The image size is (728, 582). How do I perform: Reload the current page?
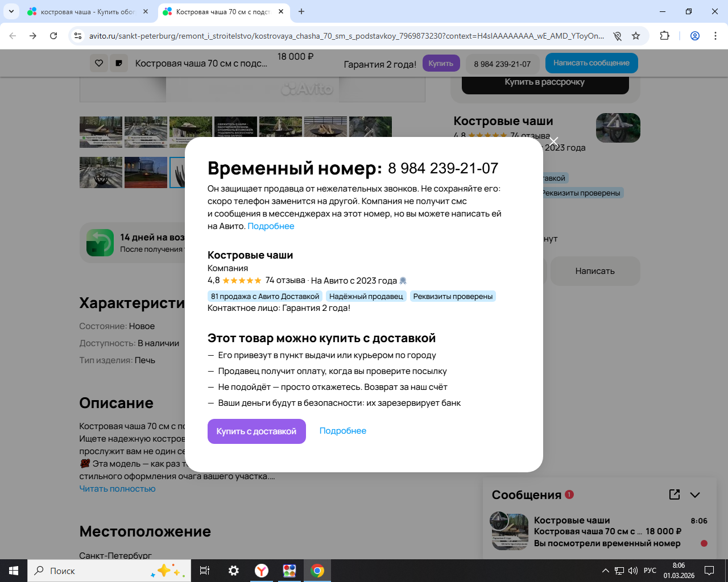coord(53,36)
